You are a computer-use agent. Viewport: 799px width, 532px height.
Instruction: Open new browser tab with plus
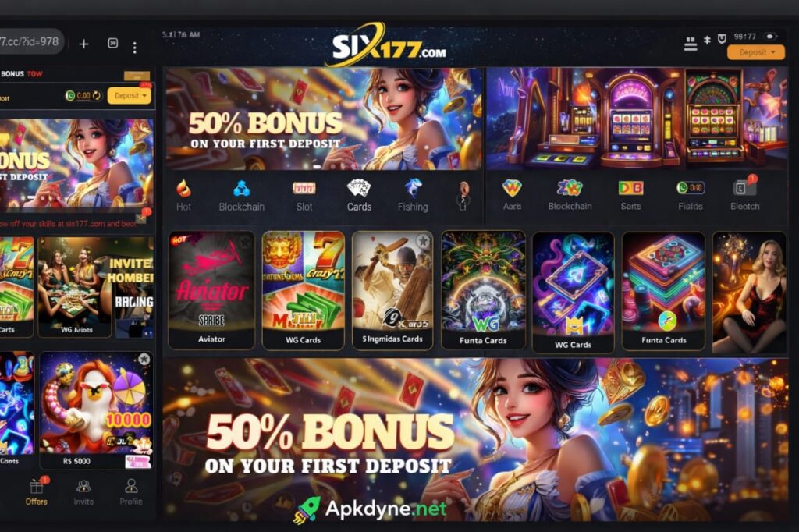click(84, 44)
